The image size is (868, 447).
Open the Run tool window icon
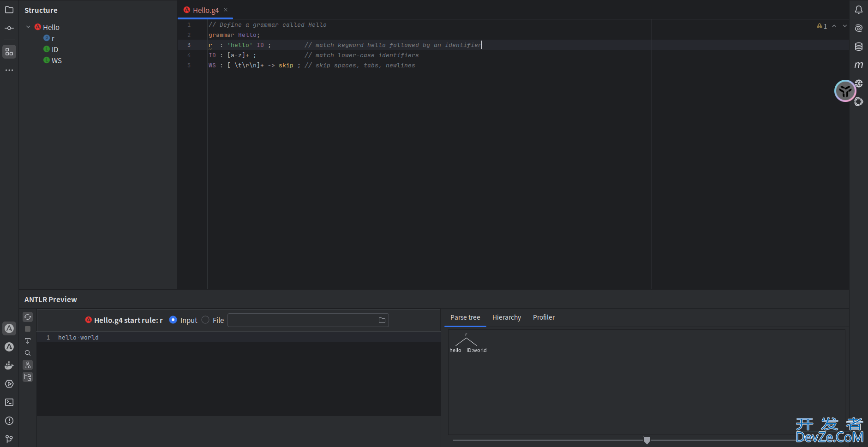tap(9, 384)
